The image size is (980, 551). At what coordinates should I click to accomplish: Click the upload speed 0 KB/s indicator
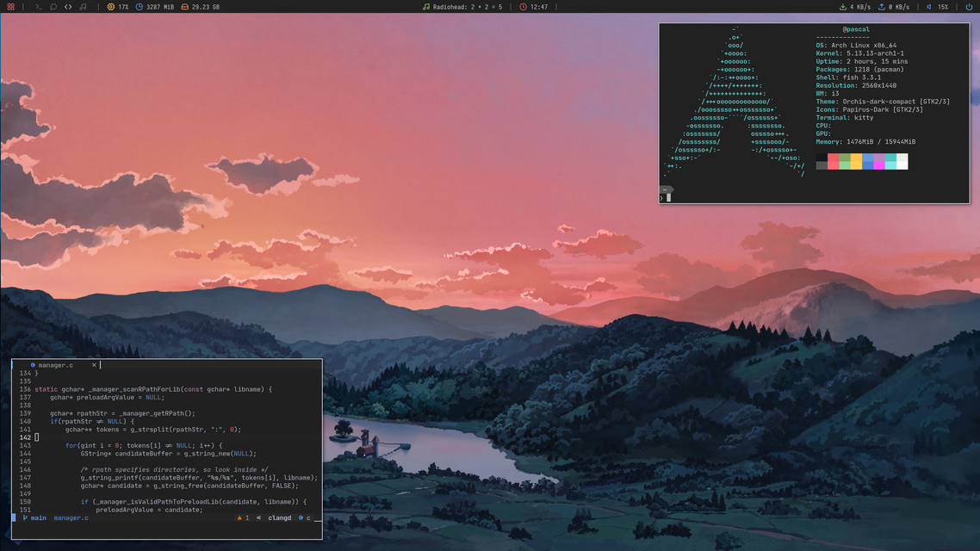click(893, 7)
